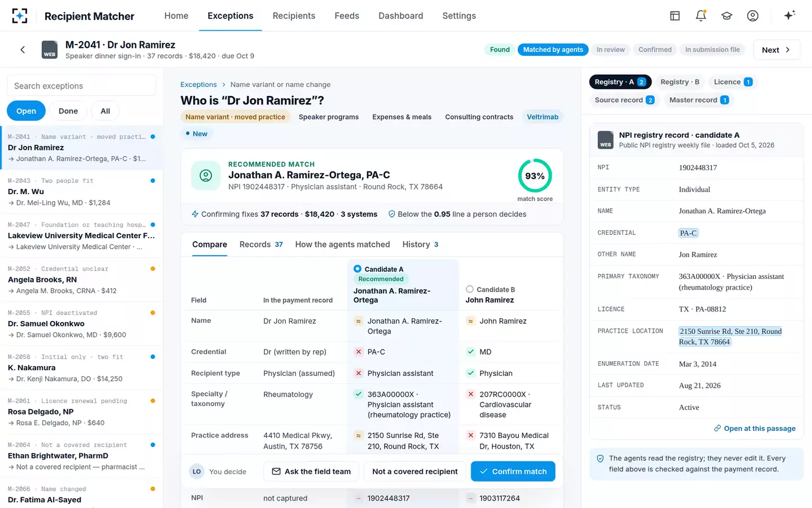
Task: Open the Licence evidence tab
Action: 733,82
